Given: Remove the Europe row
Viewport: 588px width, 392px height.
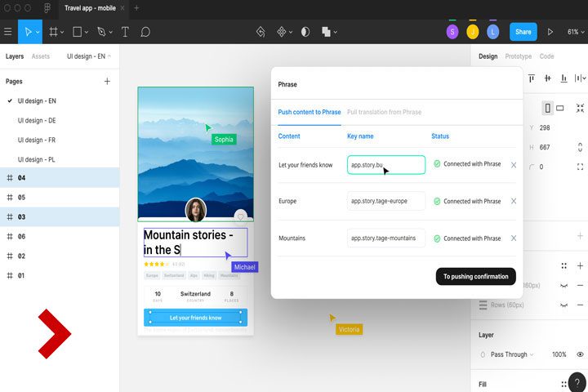Looking at the screenshot, I should [x=514, y=201].
